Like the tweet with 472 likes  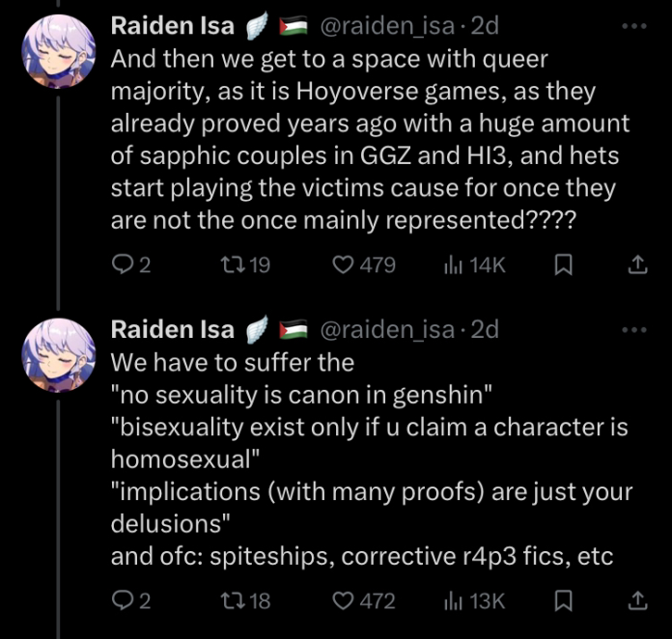coord(344,600)
